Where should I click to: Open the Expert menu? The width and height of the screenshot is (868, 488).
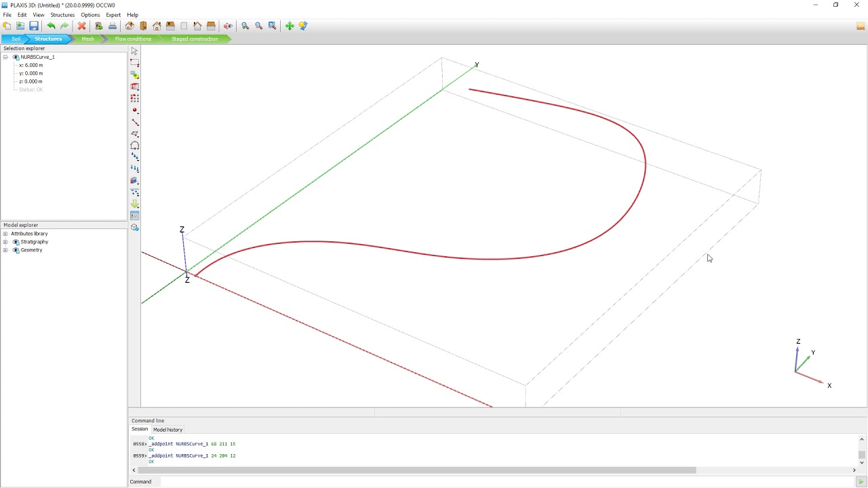(x=113, y=15)
